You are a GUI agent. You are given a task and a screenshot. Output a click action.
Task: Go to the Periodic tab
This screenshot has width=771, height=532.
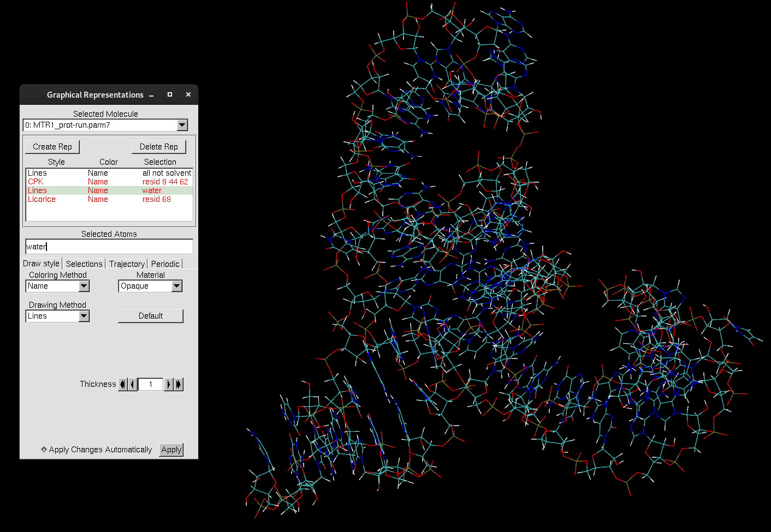tap(165, 264)
